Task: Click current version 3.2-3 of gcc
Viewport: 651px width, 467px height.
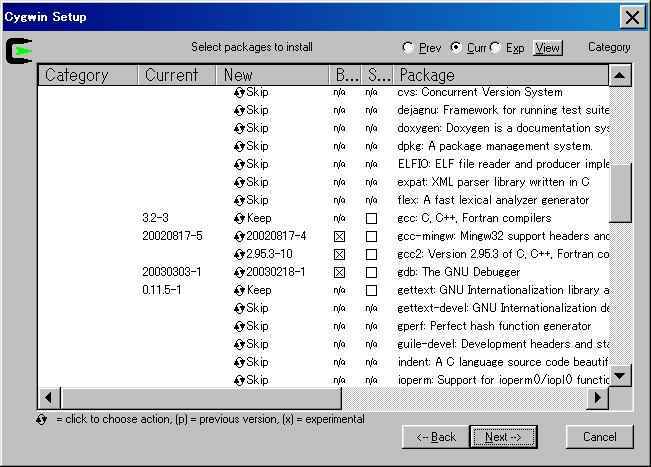Action: (156, 218)
